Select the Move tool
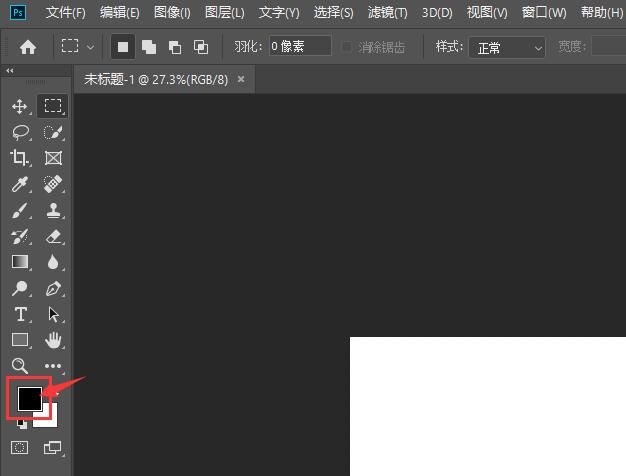626x476 pixels. point(20,107)
